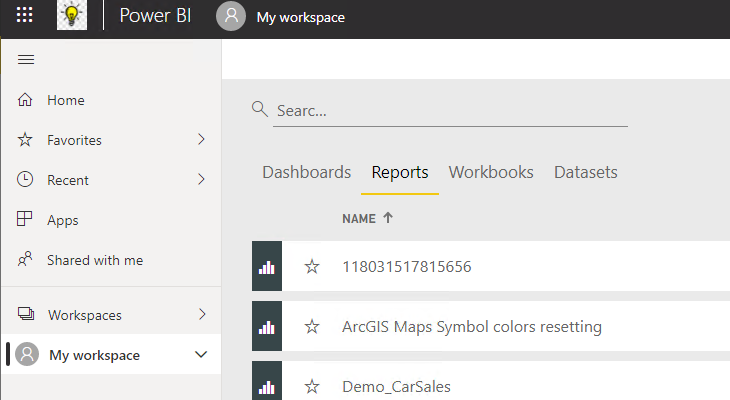
Task: Favorite the Demo_CarSales report star
Action: tap(312, 386)
